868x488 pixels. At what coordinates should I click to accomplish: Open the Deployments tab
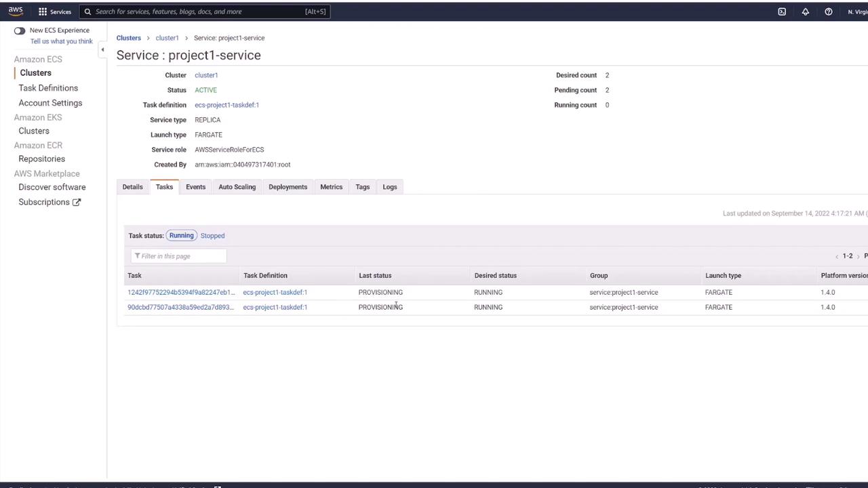pyautogui.click(x=288, y=187)
